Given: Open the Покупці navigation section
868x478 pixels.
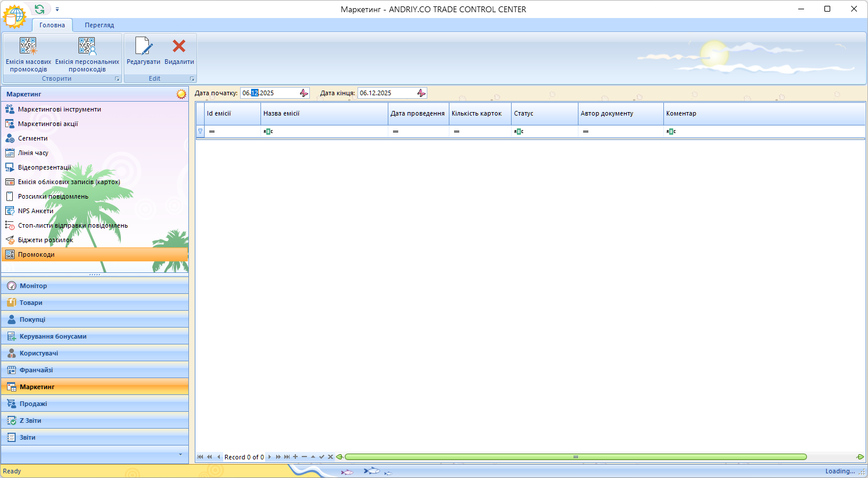Looking at the screenshot, I should 33,319.
